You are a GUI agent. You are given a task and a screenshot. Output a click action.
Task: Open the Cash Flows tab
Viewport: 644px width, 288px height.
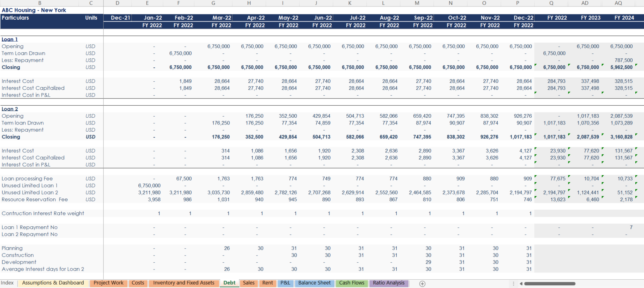click(352, 283)
